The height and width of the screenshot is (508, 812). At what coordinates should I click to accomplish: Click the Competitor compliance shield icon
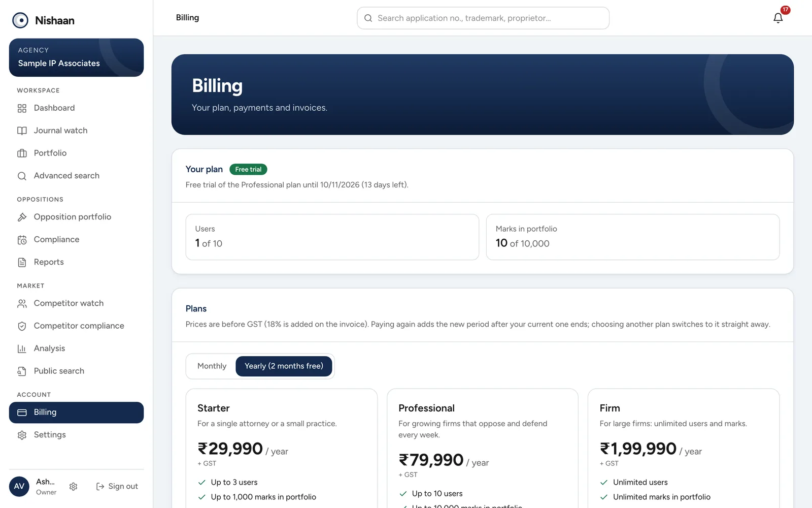point(22,326)
